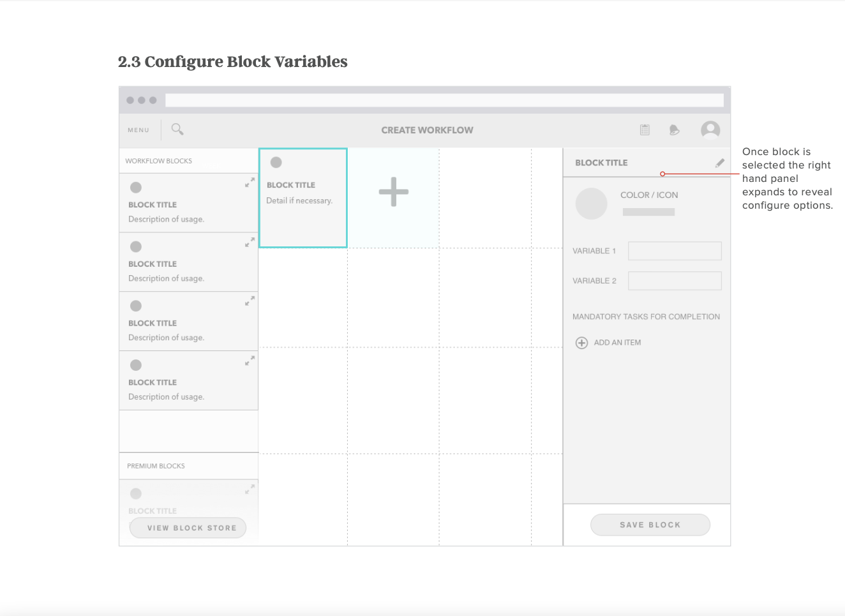Click the browser address bar

click(x=444, y=100)
